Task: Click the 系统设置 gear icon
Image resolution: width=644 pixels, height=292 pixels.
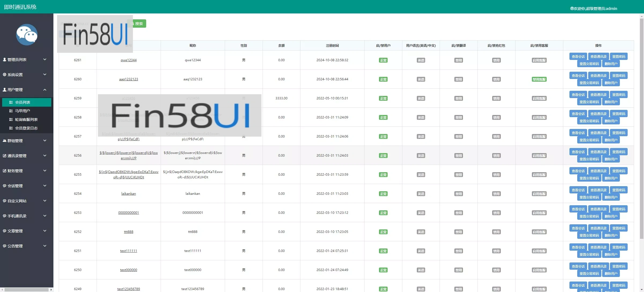Action: (5, 75)
